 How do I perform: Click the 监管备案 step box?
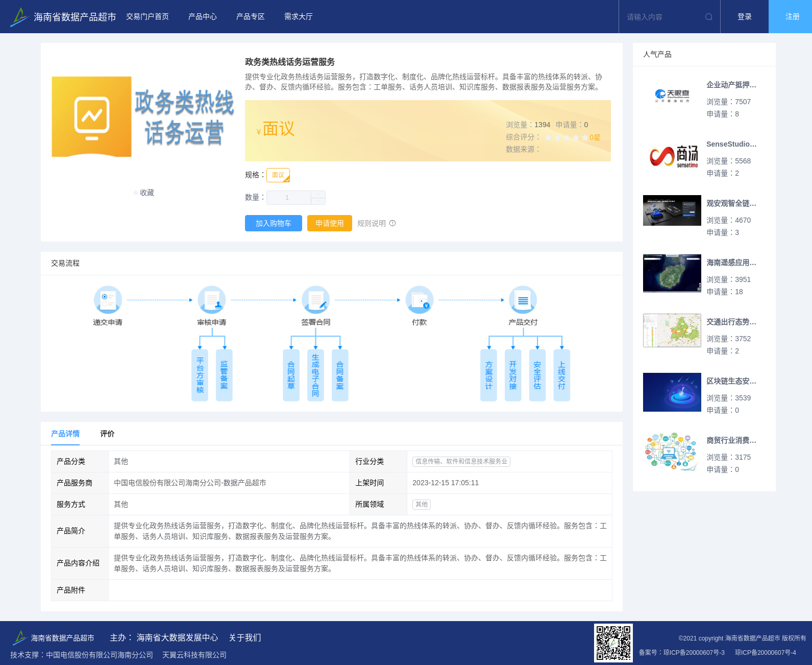(x=224, y=375)
